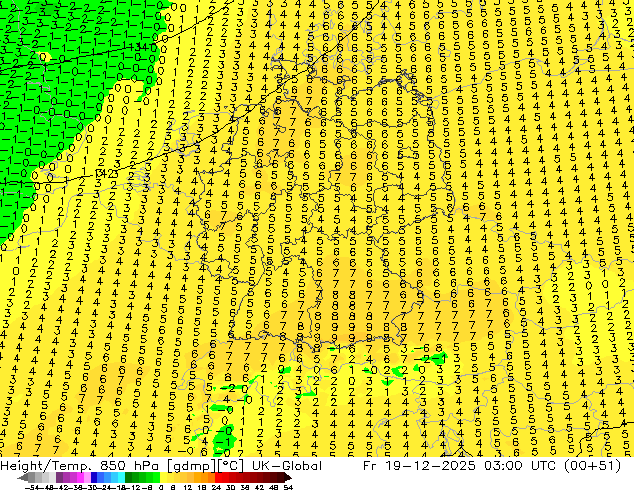The height and width of the screenshot is (490, 634).
Task: Select the bright green legend color band
Action: tap(156, 478)
